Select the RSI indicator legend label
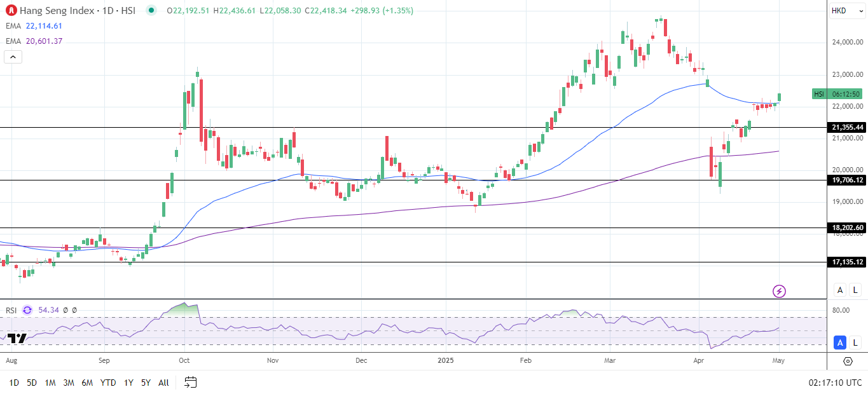Screen dimensions: 868x394 (11, 310)
